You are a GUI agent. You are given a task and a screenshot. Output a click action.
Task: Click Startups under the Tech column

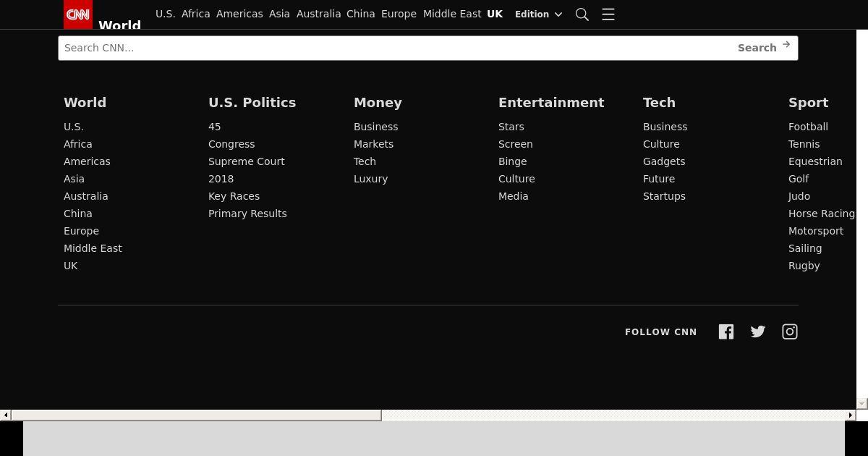coord(664,196)
